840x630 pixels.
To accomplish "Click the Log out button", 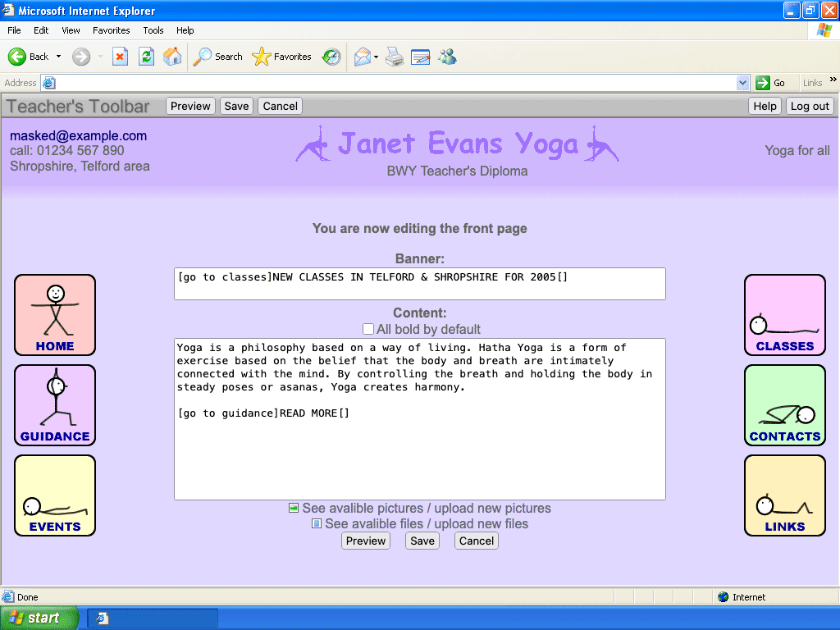I will pyautogui.click(x=810, y=106).
